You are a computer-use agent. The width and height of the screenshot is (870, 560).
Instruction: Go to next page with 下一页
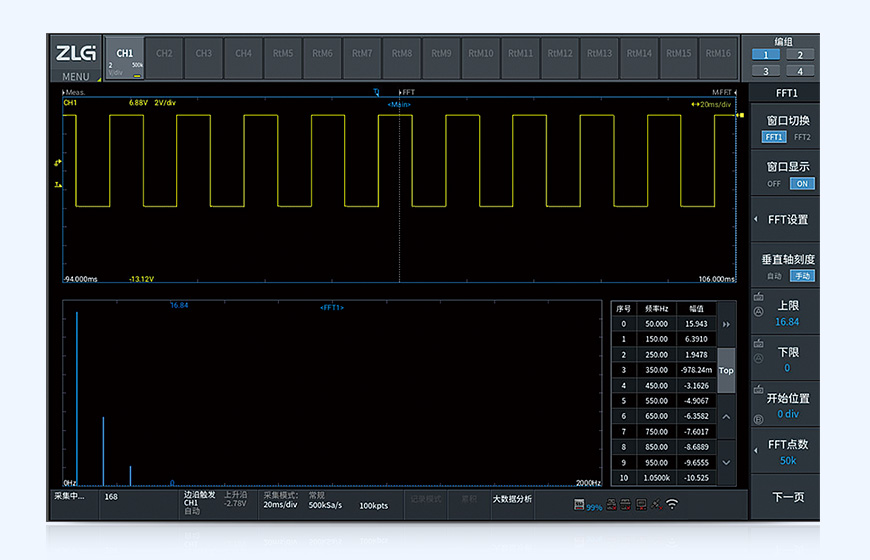[787, 497]
